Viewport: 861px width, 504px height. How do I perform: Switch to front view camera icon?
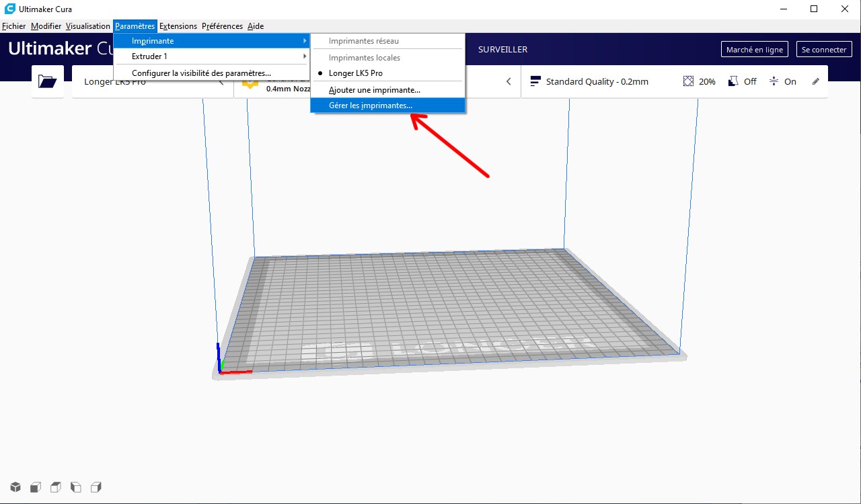[x=36, y=487]
